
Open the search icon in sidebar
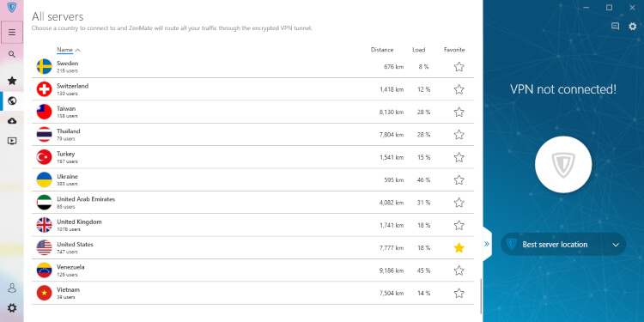point(12,54)
